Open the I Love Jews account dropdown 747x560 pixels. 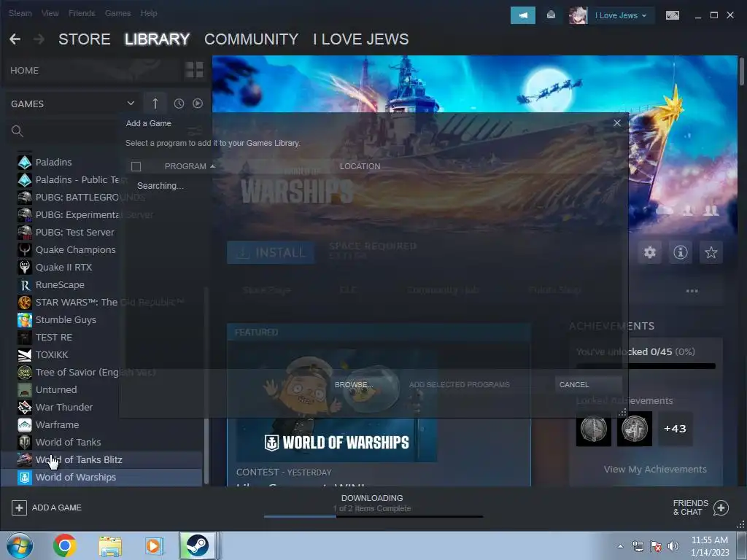pos(620,15)
